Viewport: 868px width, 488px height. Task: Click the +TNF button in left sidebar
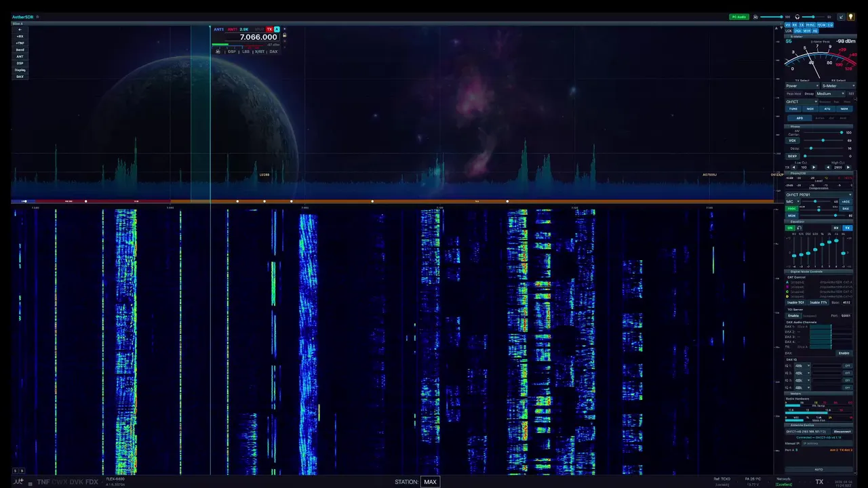click(20, 43)
